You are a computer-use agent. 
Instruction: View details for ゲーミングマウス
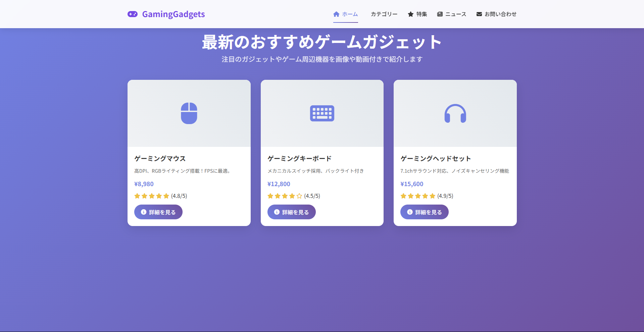(158, 212)
